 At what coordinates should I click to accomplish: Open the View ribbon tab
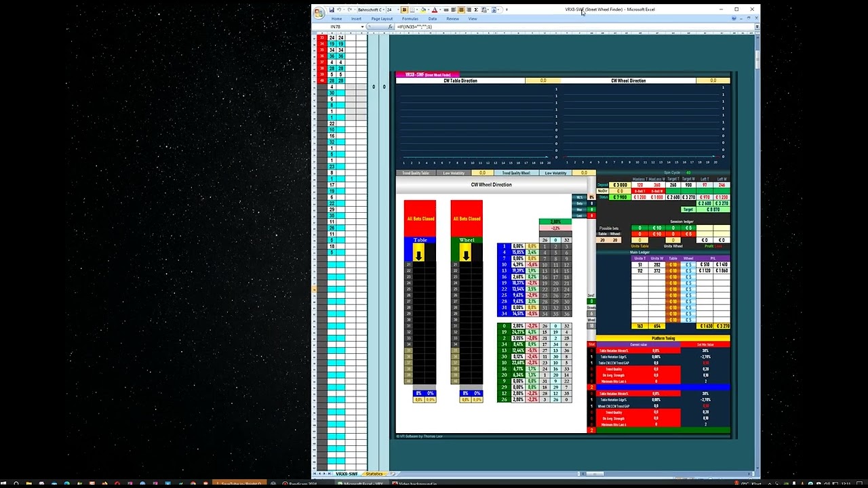(473, 19)
